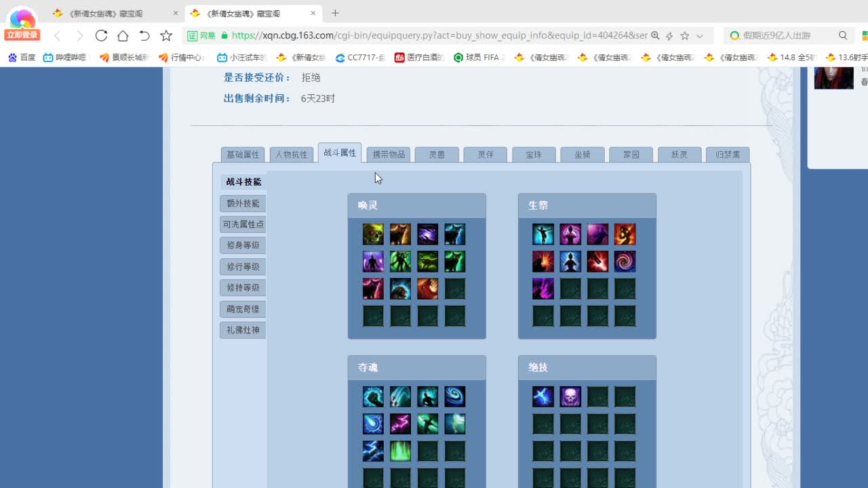Click the purple skull skill in 绝技
Image resolution: width=868 pixels, height=488 pixels.
click(x=570, y=396)
